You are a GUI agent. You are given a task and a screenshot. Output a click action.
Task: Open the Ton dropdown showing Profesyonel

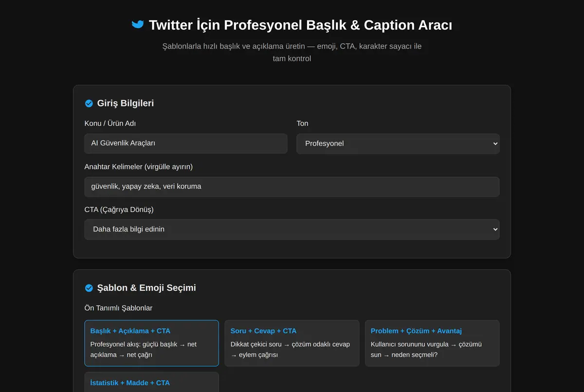tap(398, 143)
